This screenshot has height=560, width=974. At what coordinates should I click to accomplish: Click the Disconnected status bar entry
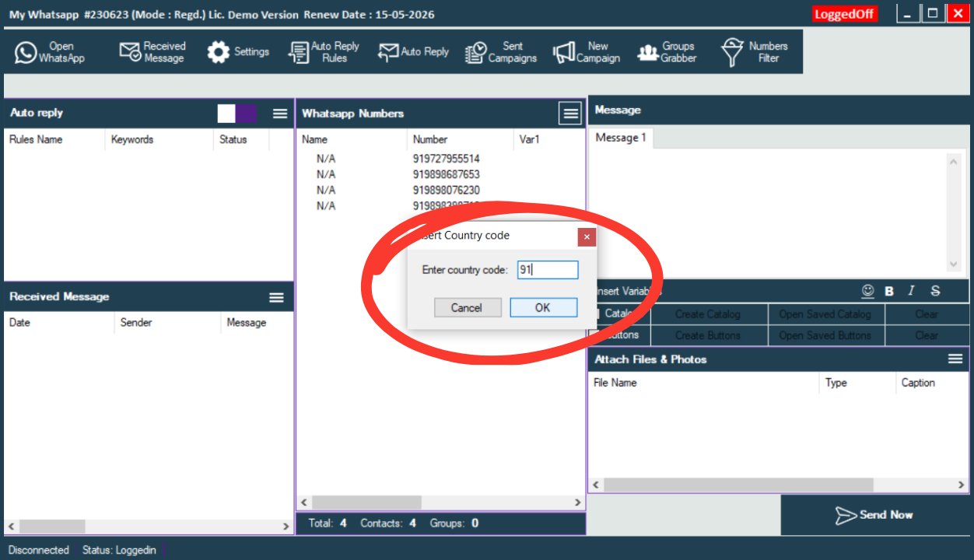tap(39, 550)
